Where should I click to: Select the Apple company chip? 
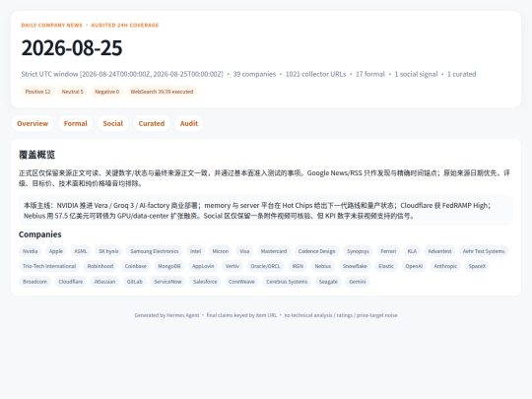[x=56, y=251]
